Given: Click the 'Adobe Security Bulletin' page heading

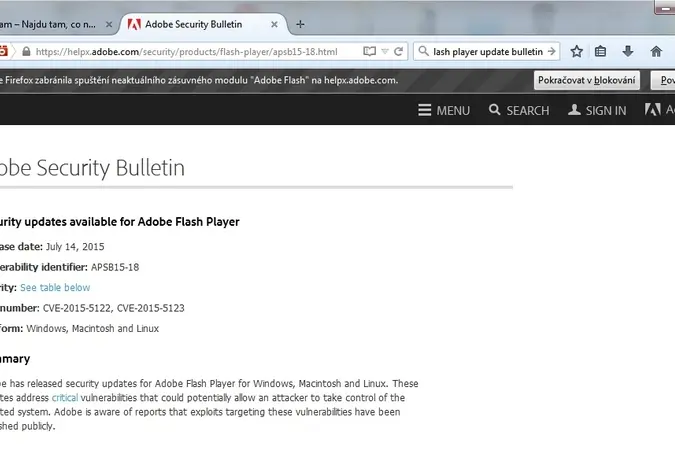Looking at the screenshot, I should pos(92,168).
